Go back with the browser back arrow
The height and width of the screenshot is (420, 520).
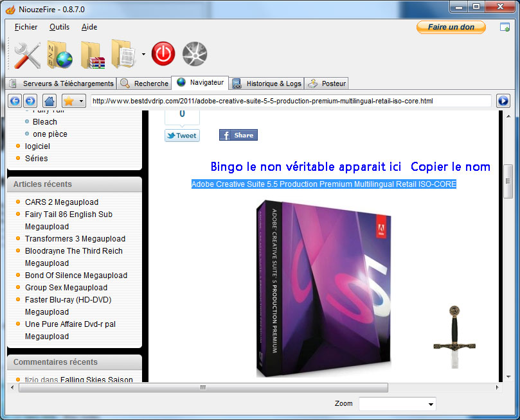[x=15, y=101]
